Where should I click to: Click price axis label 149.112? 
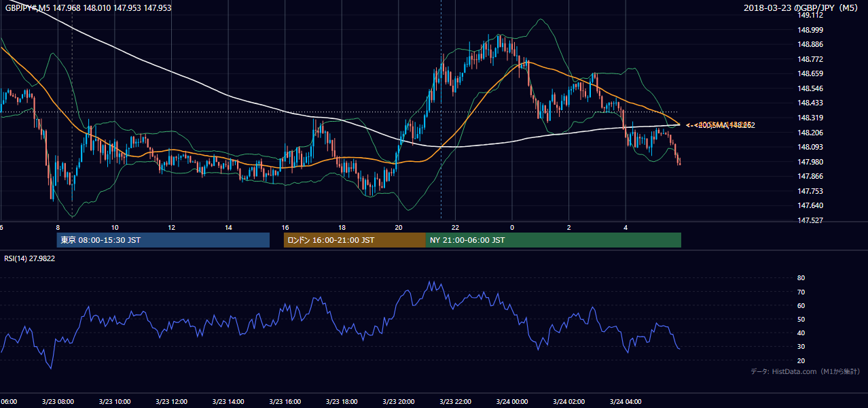pyautogui.click(x=810, y=15)
